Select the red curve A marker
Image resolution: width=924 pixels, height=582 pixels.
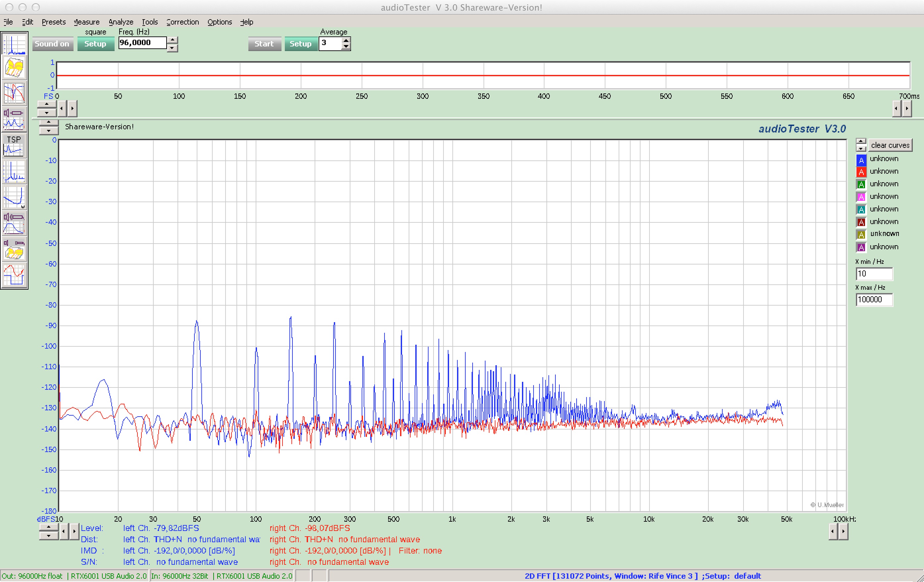point(861,172)
